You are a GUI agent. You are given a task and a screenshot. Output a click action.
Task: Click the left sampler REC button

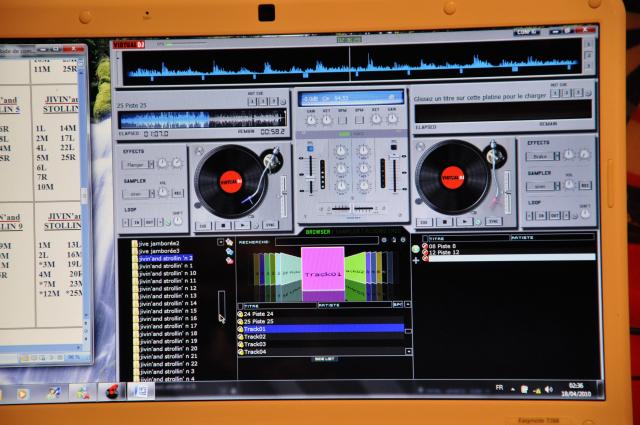click(x=178, y=193)
